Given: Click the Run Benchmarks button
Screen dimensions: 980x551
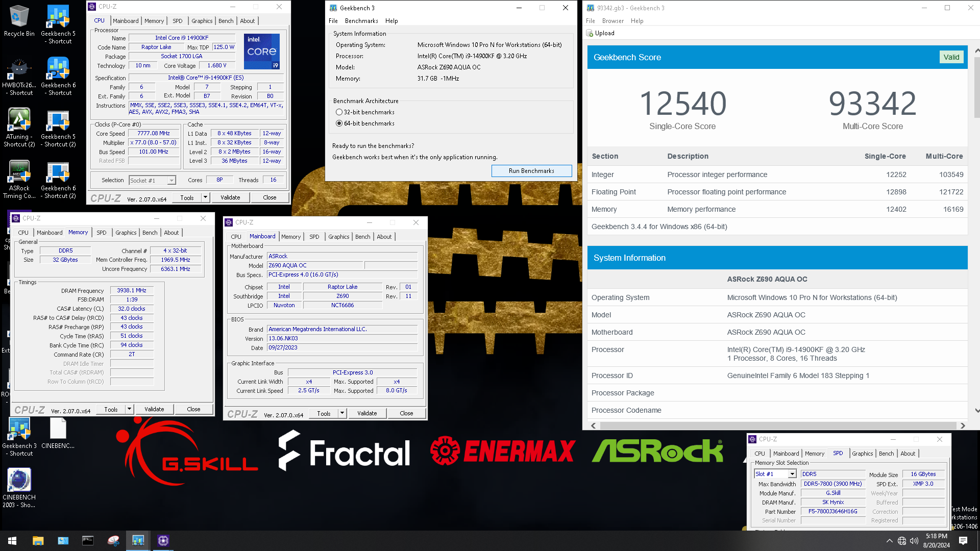Looking at the screenshot, I should tap(531, 171).
